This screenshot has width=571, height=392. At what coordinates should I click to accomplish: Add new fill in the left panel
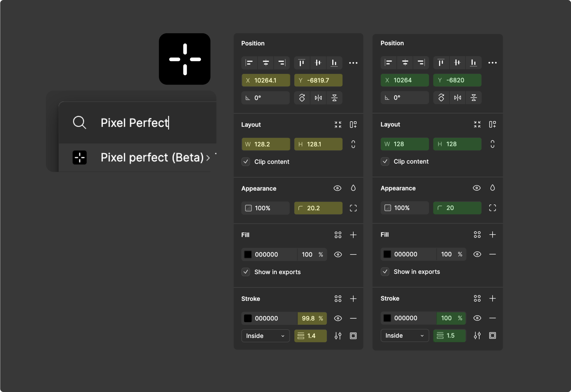click(353, 235)
